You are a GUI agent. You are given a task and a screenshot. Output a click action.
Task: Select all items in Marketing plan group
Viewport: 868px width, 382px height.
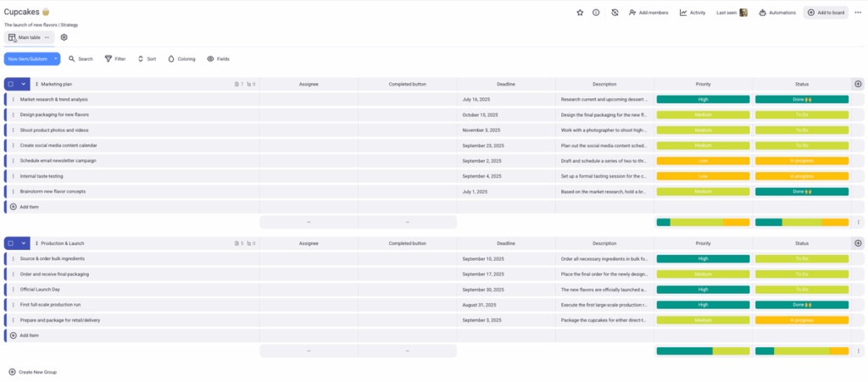coord(10,84)
